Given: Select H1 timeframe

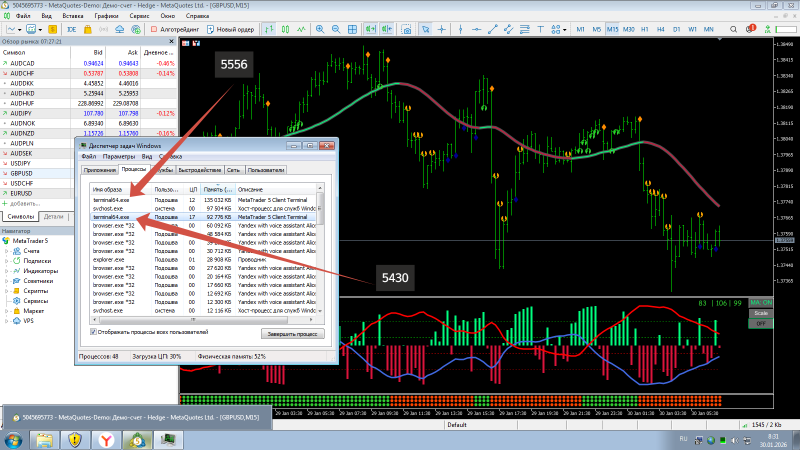Looking at the screenshot, I should [644, 30].
